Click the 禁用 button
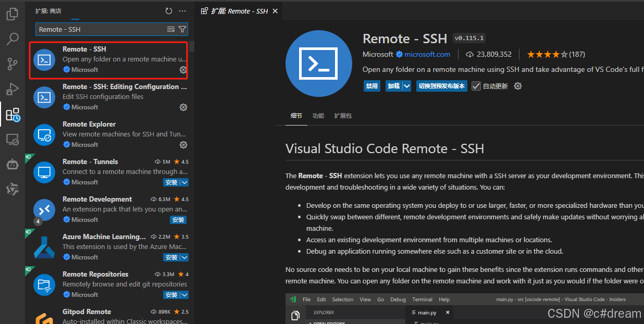Image resolution: width=644 pixels, height=324 pixels. (372, 86)
